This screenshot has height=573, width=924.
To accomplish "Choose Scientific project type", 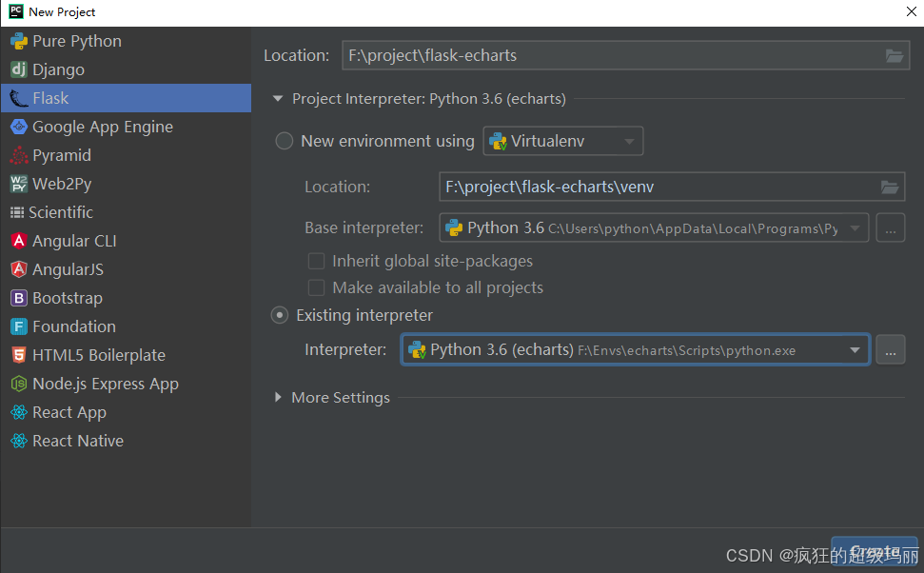I will 127,212.
